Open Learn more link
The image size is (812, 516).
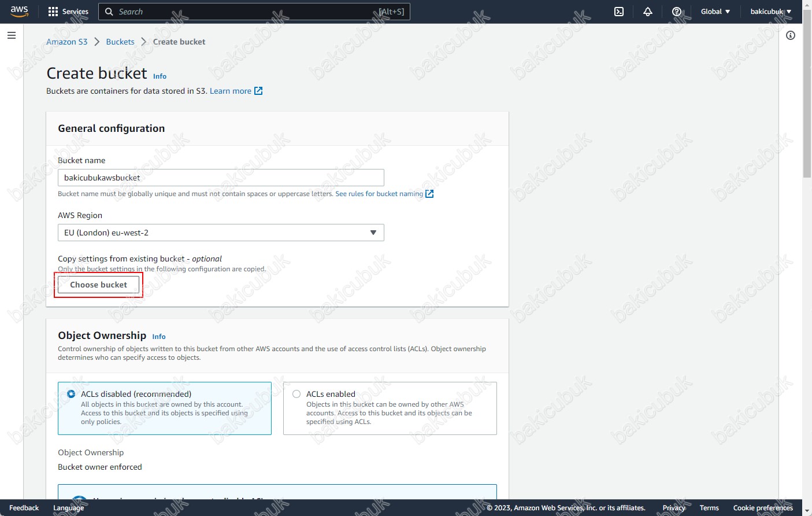(x=231, y=91)
